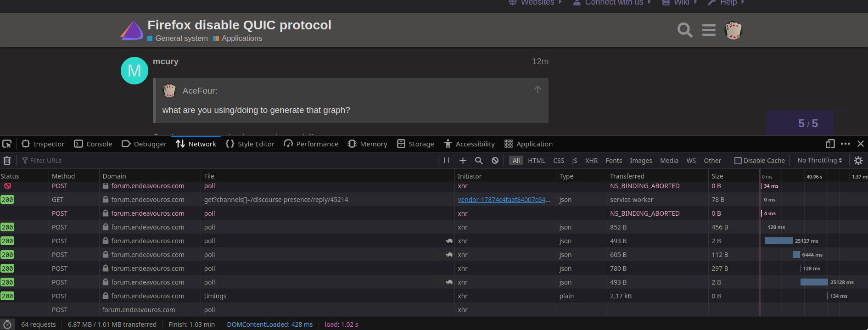The width and height of the screenshot is (868, 330).
Task: Open network settings gear icon
Action: click(x=858, y=161)
